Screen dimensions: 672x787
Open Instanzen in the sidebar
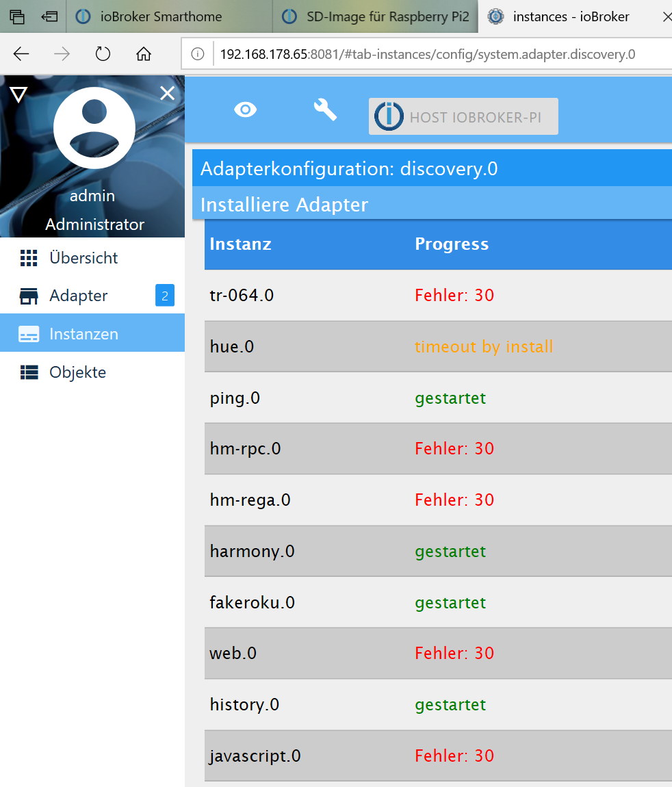92,334
